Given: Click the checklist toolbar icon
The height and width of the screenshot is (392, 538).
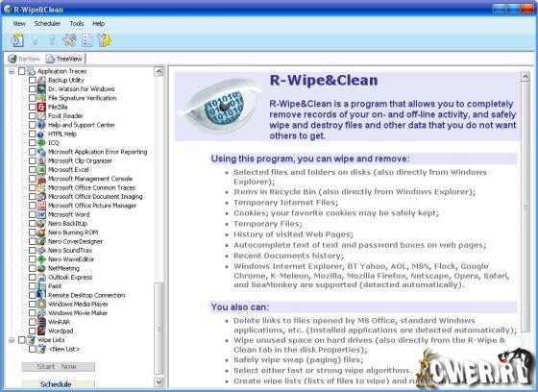Looking at the screenshot, I should 87,40.
